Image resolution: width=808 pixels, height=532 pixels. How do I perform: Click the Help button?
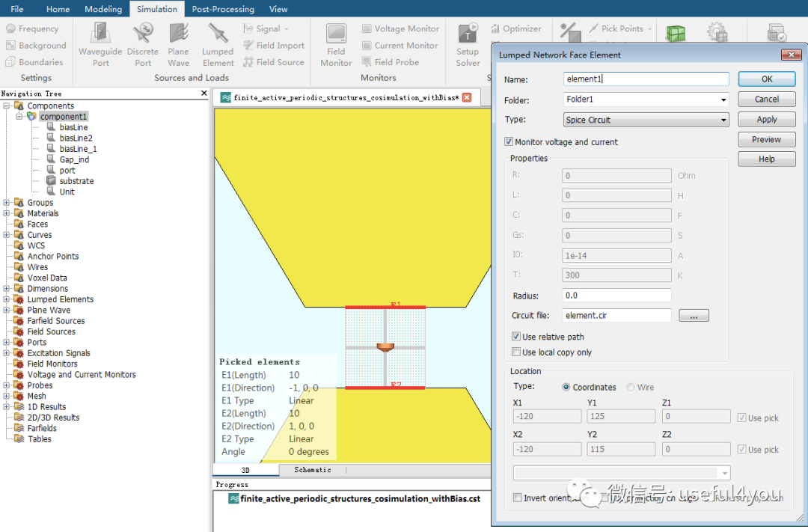pos(767,159)
